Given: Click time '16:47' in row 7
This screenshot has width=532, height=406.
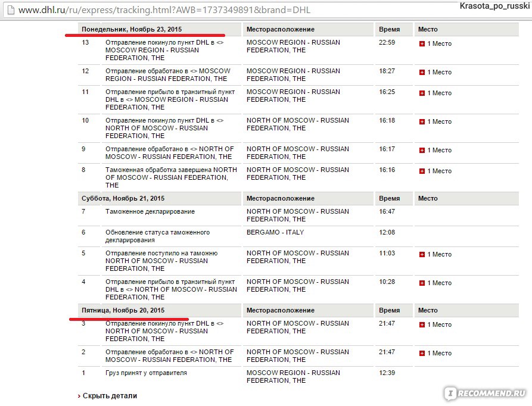Looking at the screenshot, I should [387, 211].
